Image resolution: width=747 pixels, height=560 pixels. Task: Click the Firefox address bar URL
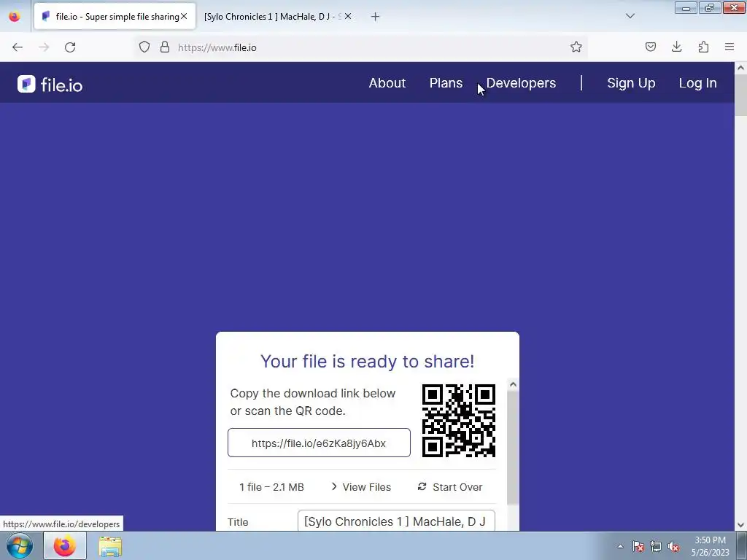click(x=217, y=47)
